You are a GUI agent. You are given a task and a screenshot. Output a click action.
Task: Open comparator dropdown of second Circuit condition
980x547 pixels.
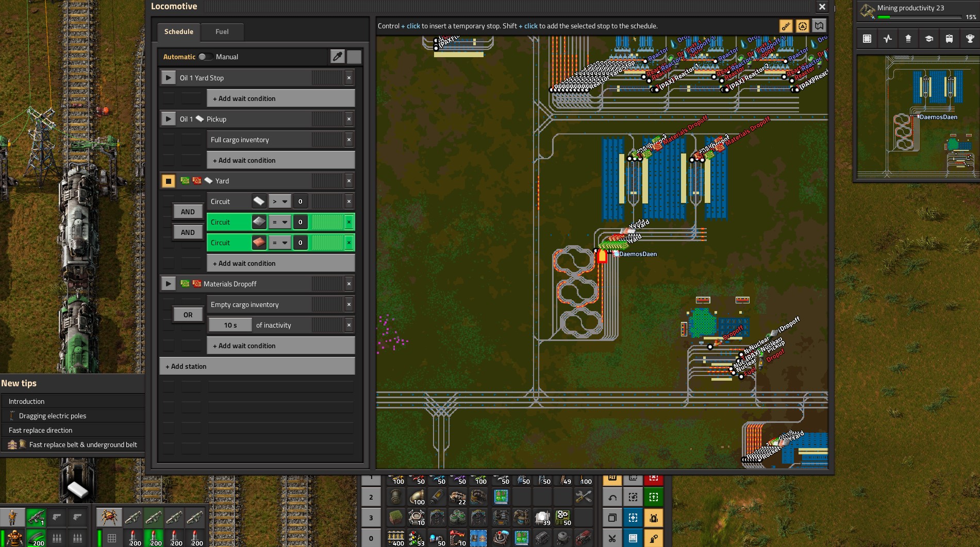280,222
